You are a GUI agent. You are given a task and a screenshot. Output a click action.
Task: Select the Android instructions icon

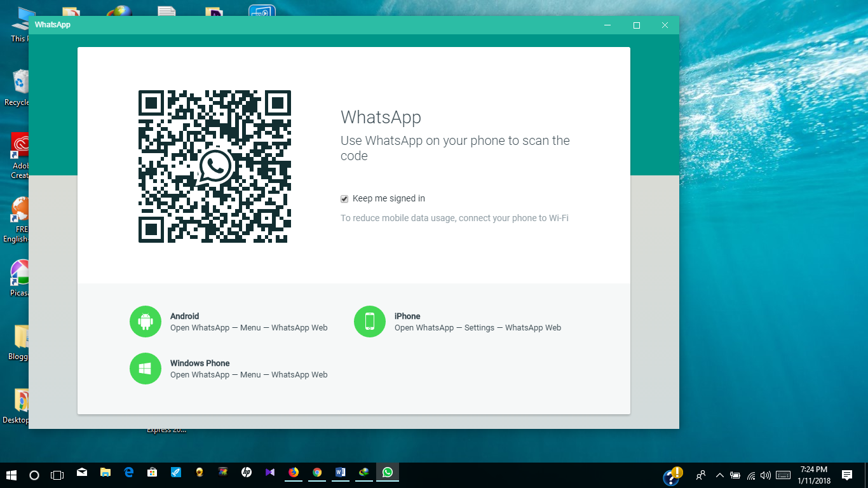pyautogui.click(x=146, y=322)
